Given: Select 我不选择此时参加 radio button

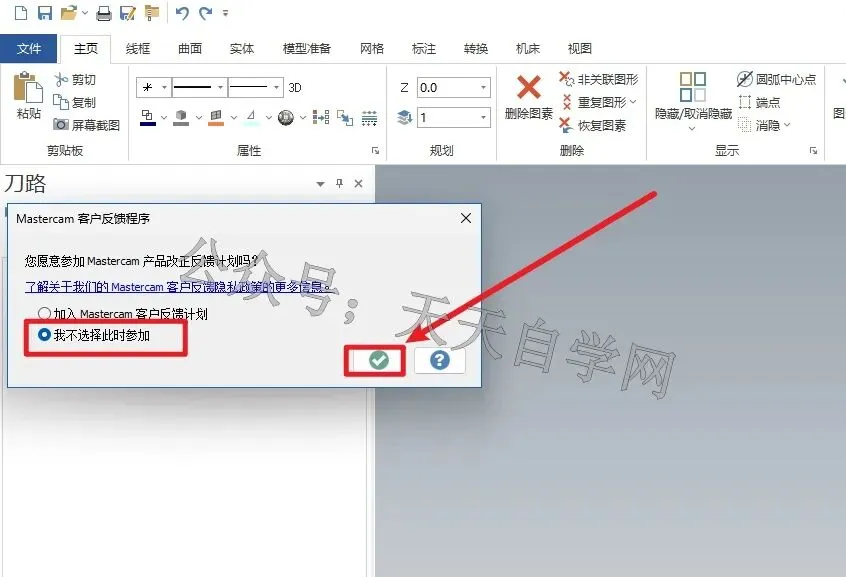Looking at the screenshot, I should (x=44, y=335).
